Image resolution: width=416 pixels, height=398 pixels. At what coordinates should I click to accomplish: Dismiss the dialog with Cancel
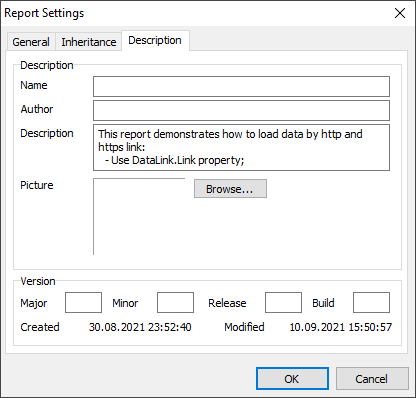(x=372, y=379)
